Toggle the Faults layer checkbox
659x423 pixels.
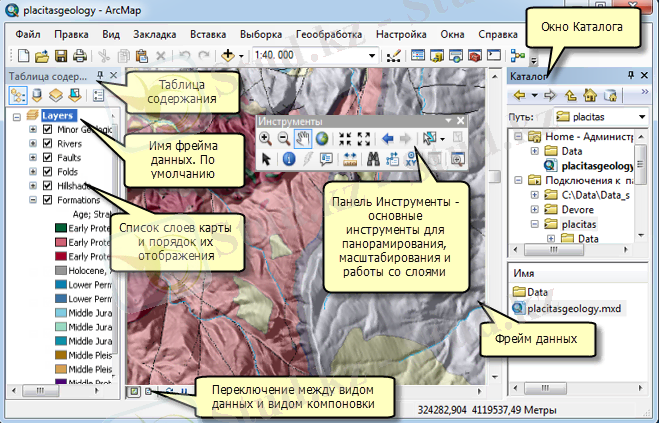(47, 157)
